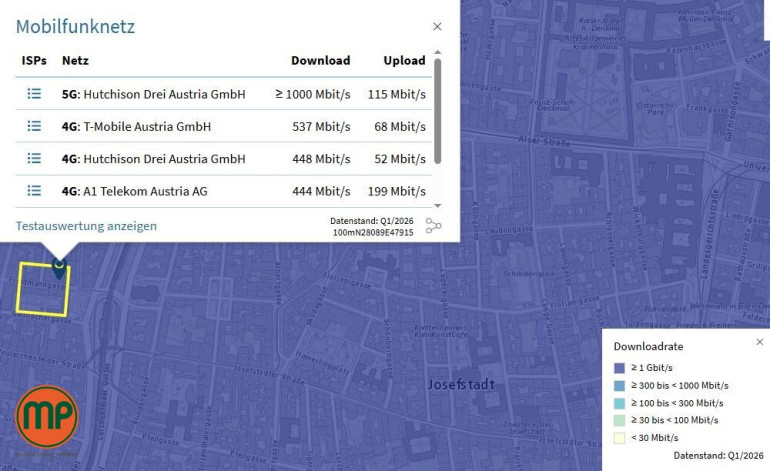Close the Downloadrate legend panel

(x=760, y=342)
